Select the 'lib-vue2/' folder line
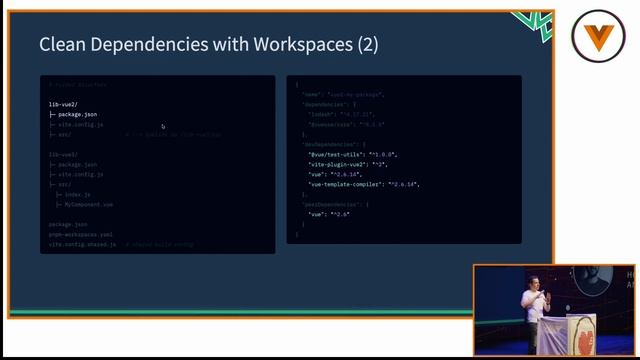Screen dimensions: 640x360 click(63, 104)
